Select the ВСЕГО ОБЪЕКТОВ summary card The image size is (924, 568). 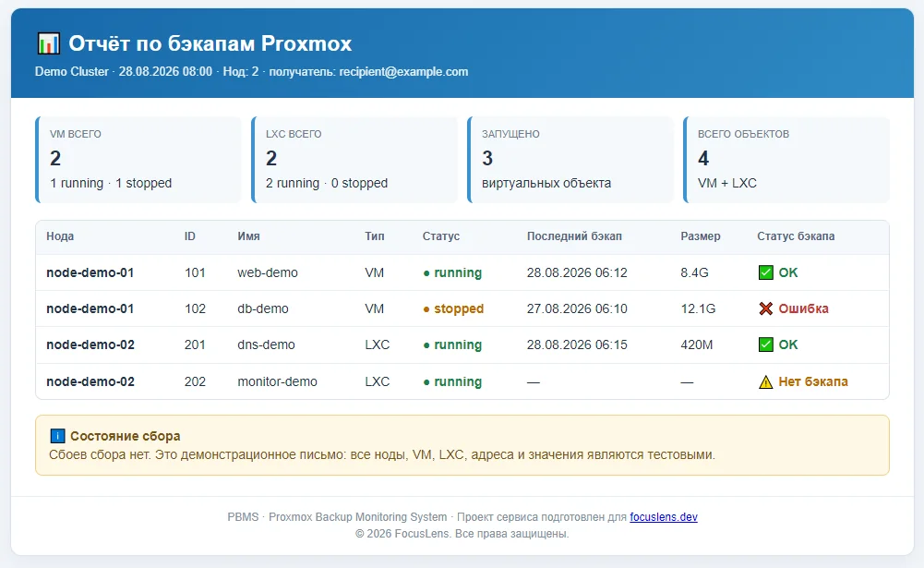pyautogui.click(x=786, y=160)
